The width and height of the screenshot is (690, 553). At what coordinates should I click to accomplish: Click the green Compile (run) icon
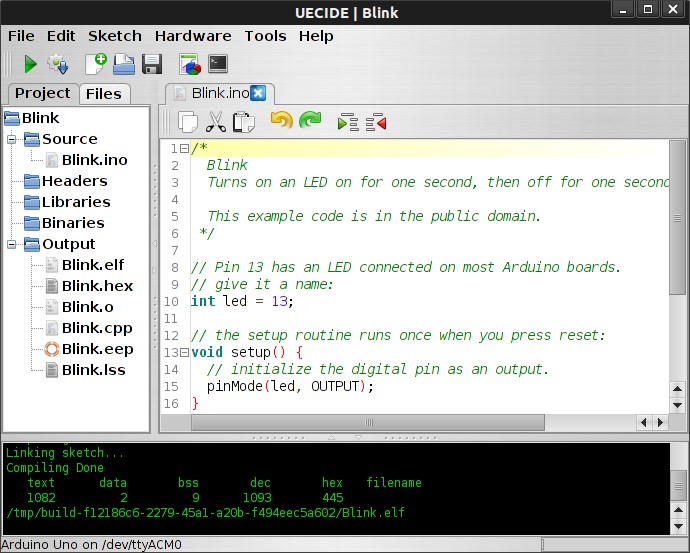click(30, 65)
